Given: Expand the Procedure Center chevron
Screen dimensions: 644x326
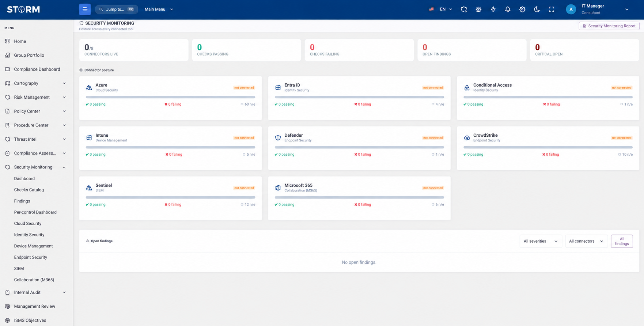Looking at the screenshot, I should click(x=64, y=125).
